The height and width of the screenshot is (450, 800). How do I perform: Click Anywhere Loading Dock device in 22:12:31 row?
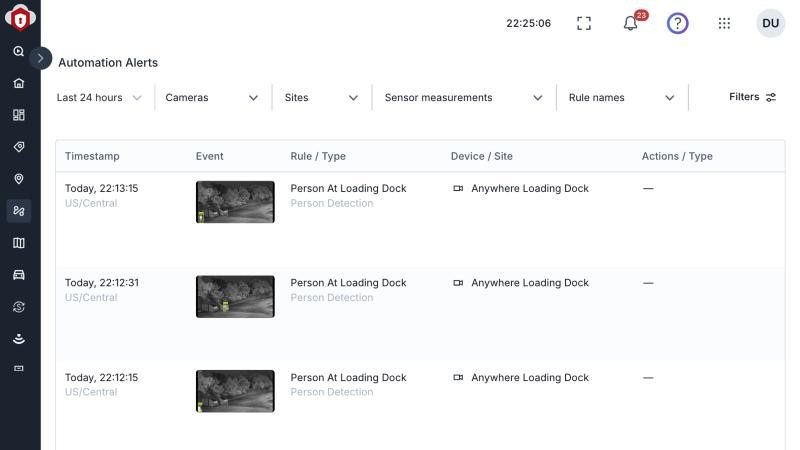pos(530,283)
